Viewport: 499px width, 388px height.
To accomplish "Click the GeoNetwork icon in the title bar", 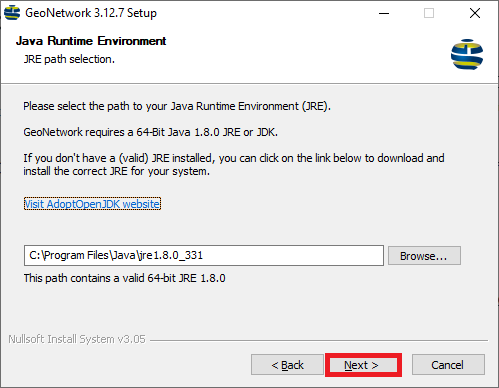I will tap(12, 13).
